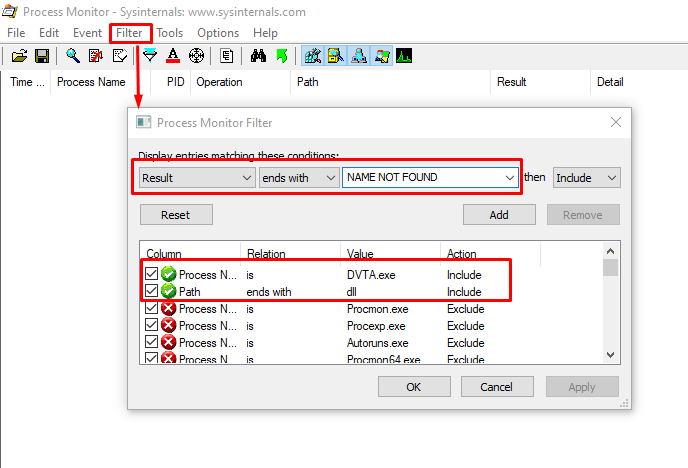Open the Options menu

point(218,33)
